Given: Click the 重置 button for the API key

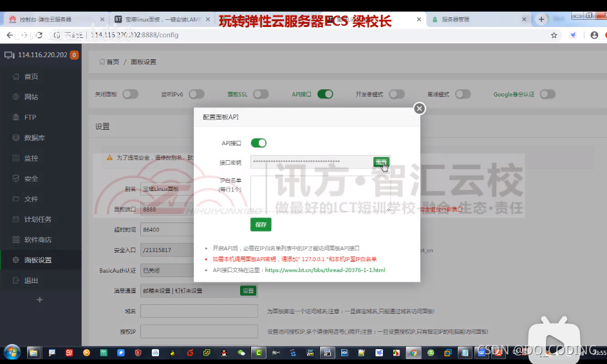Looking at the screenshot, I should point(381,162).
